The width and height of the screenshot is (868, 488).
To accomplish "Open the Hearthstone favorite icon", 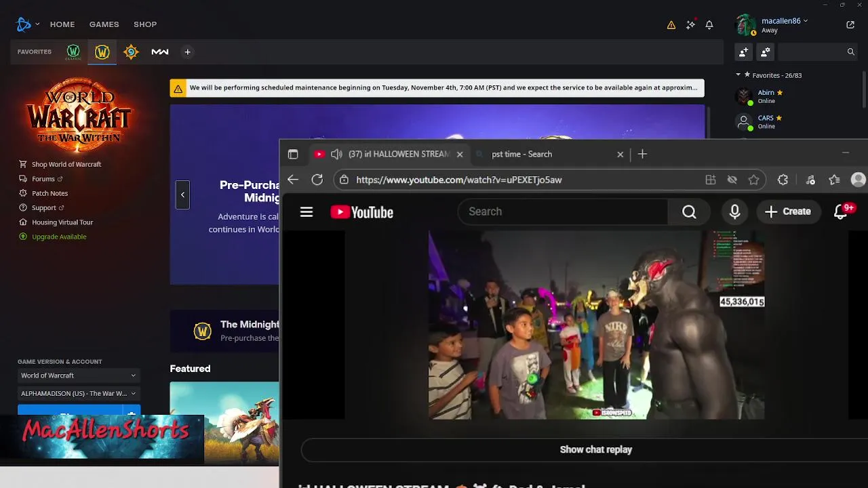I will click(131, 52).
